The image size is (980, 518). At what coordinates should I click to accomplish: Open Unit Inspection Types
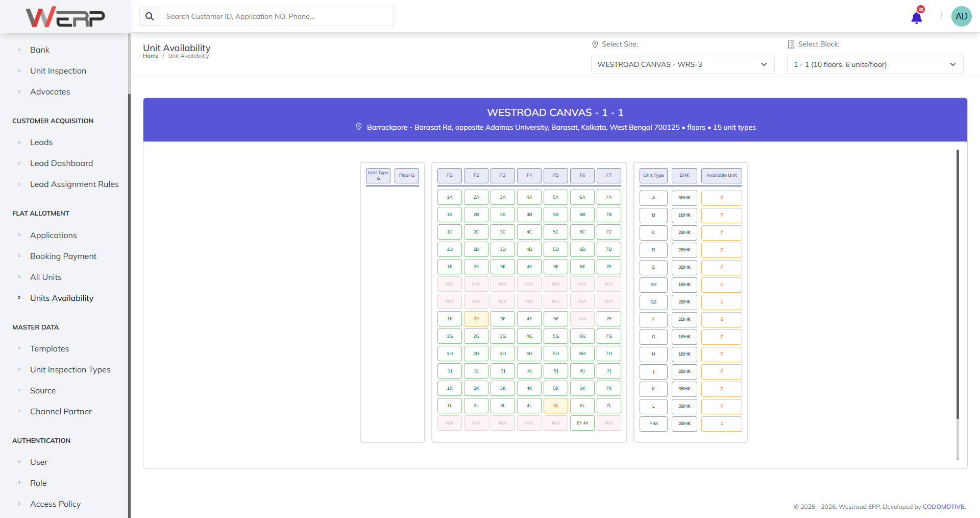[70, 369]
